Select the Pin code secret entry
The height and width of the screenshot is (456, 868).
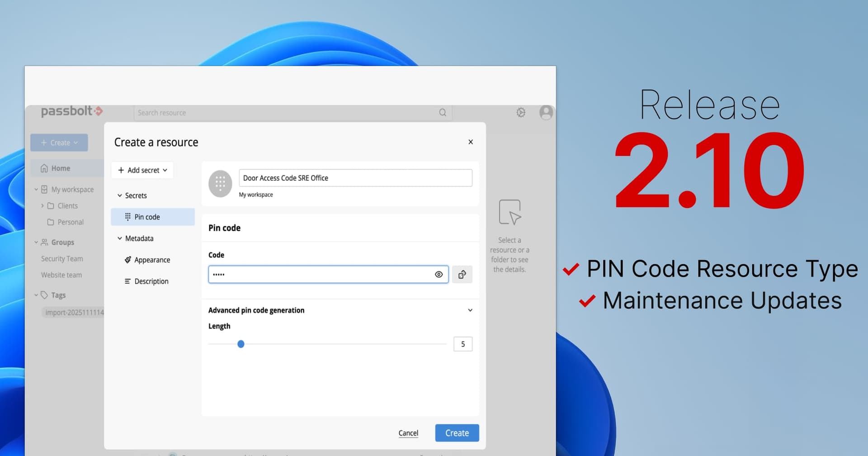[x=153, y=217]
